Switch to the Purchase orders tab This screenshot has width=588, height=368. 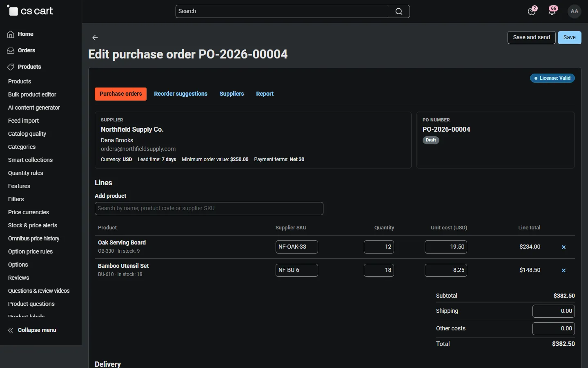click(x=120, y=94)
